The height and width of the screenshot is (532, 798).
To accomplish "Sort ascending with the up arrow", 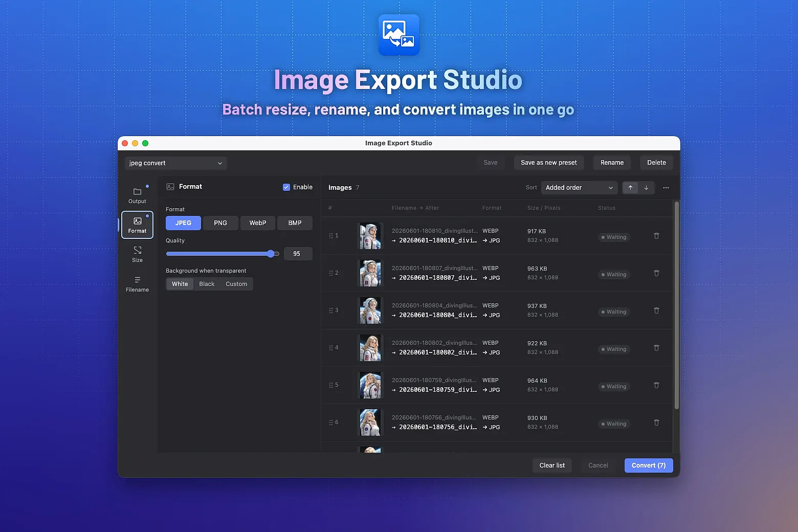I will pyautogui.click(x=630, y=188).
